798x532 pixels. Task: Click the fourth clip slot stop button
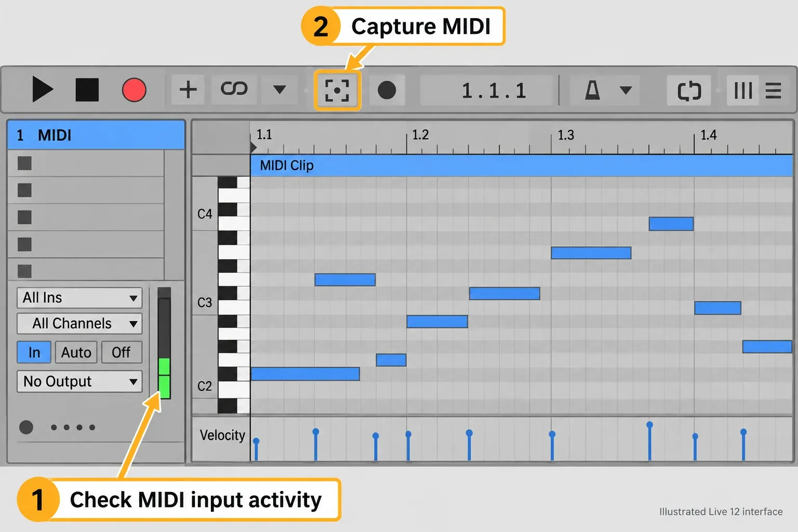tap(24, 244)
